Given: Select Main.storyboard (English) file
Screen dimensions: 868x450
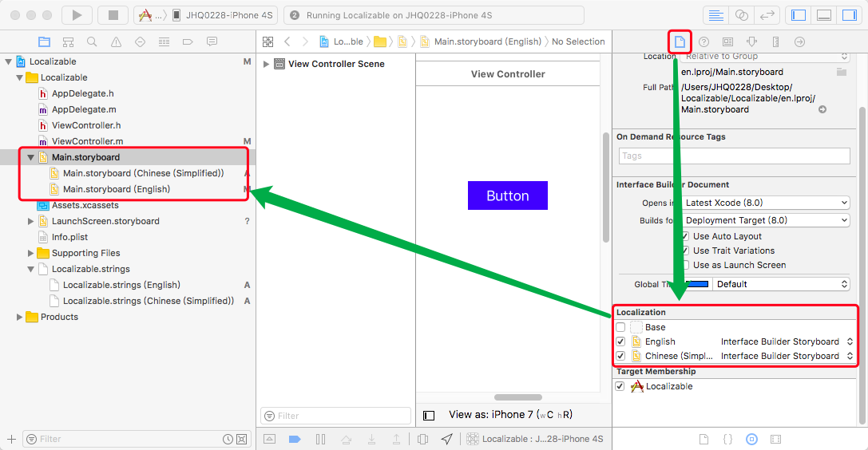Looking at the screenshot, I should pos(117,189).
